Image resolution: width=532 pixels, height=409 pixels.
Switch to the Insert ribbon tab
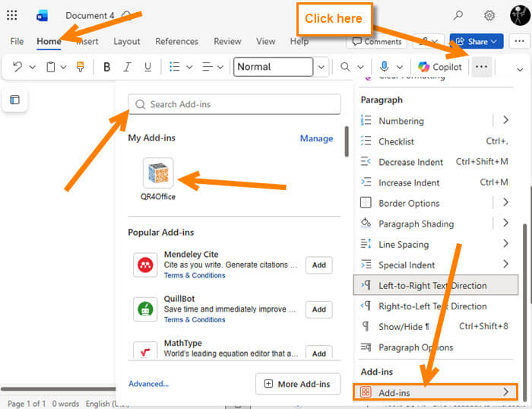pyautogui.click(x=87, y=41)
